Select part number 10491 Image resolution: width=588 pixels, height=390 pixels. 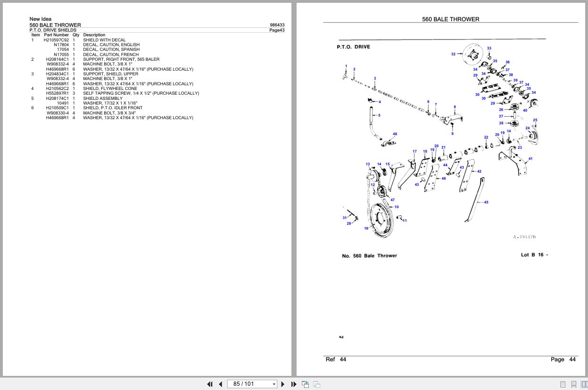63,103
